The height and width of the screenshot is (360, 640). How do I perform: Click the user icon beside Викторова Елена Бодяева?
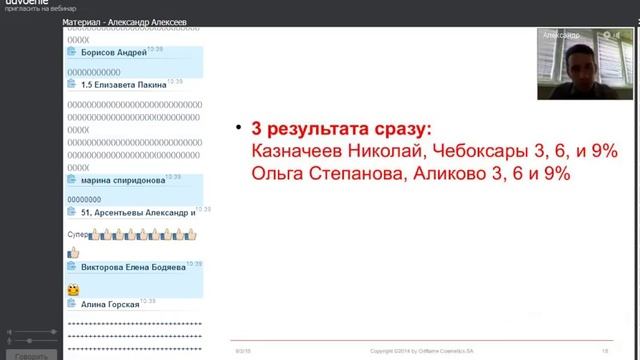point(72,267)
